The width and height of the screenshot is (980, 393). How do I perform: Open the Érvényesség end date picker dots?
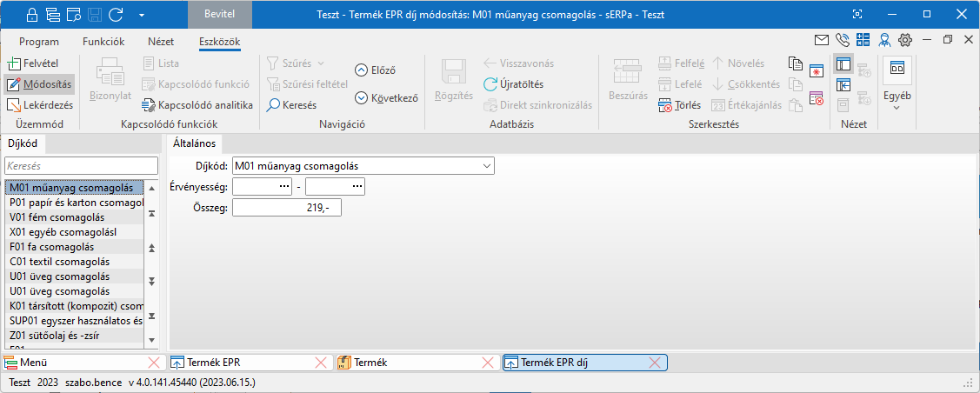pyautogui.click(x=357, y=187)
